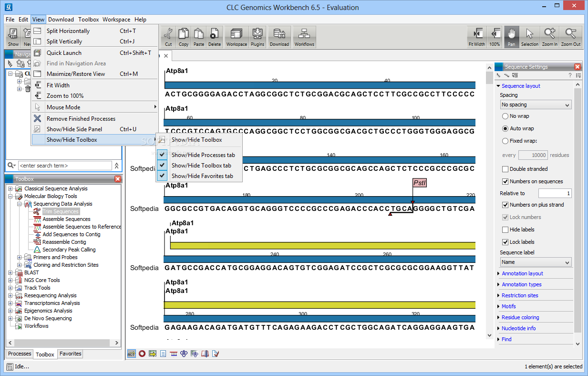Click the Relative to number field
This screenshot has width=588, height=376.
[555, 193]
